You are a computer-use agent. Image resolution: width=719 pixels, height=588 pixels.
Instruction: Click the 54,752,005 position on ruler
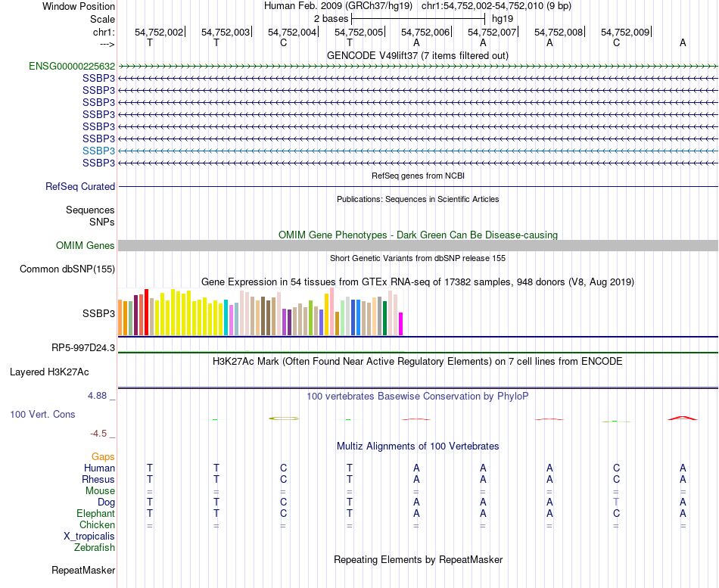[359, 32]
